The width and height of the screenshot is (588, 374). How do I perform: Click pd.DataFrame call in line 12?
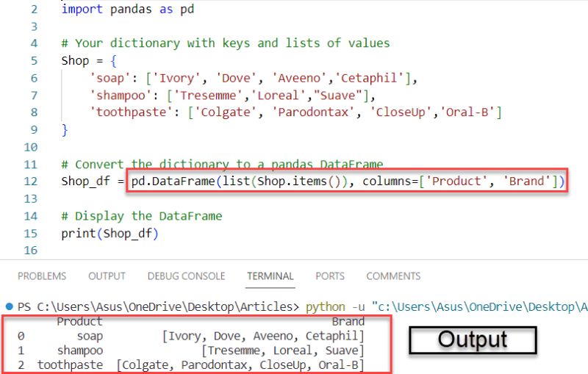click(x=173, y=181)
